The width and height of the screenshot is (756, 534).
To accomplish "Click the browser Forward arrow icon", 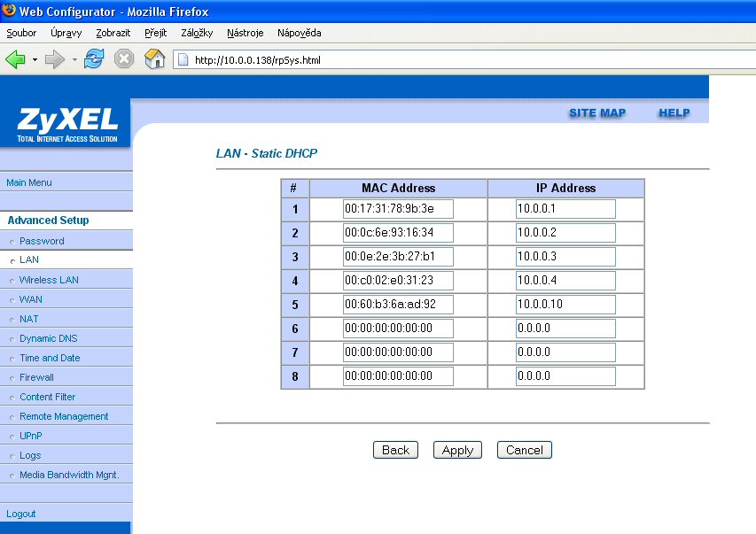I will [55, 59].
